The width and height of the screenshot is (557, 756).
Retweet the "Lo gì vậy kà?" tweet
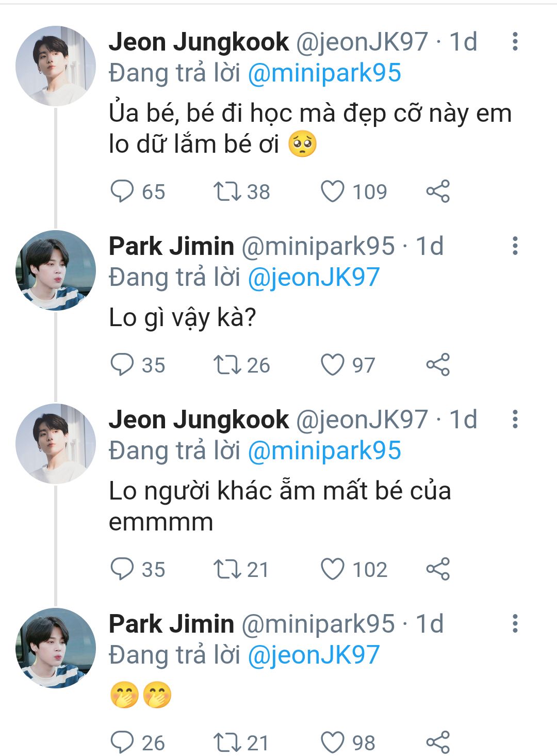tap(227, 365)
